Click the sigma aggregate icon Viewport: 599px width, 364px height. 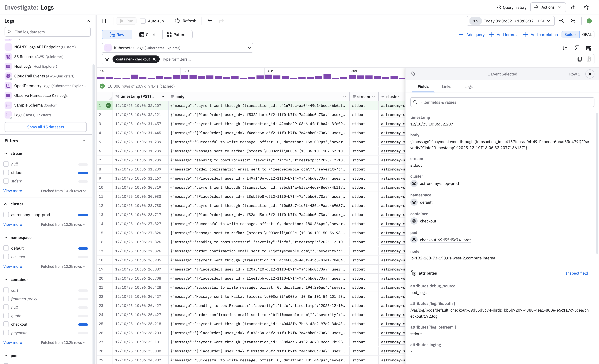(x=577, y=48)
